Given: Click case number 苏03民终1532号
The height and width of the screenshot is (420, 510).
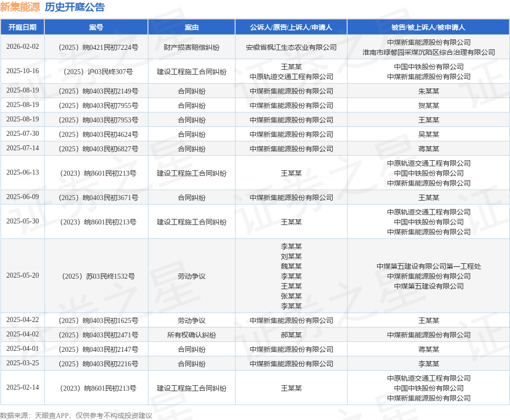Looking at the screenshot, I should pos(98,276).
